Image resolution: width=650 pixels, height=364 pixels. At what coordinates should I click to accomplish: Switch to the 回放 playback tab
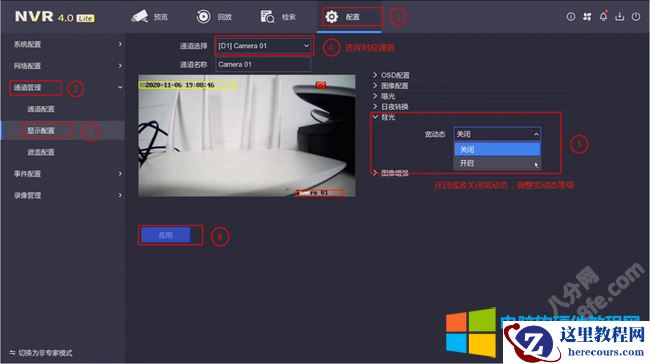pos(214,17)
